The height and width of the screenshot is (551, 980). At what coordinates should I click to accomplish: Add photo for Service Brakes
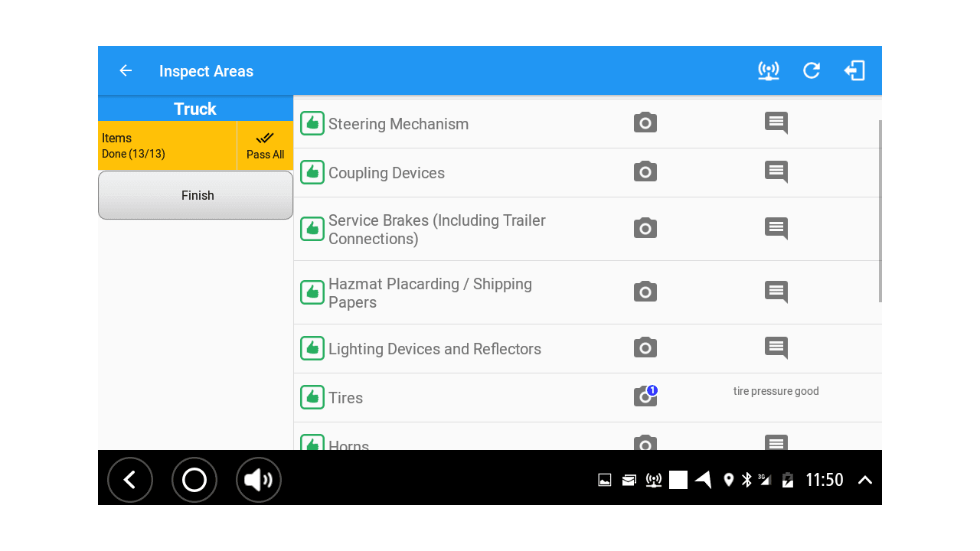[x=645, y=228]
